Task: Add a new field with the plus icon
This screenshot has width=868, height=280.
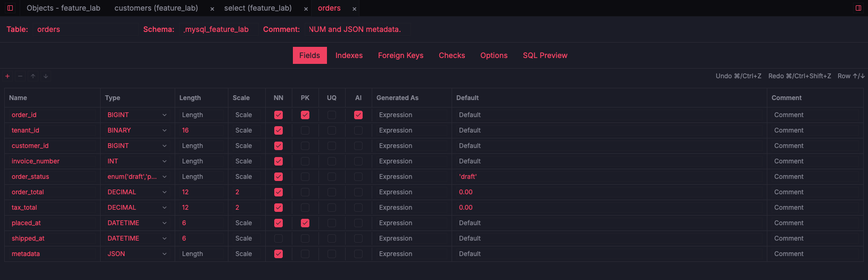Action: pos(7,76)
